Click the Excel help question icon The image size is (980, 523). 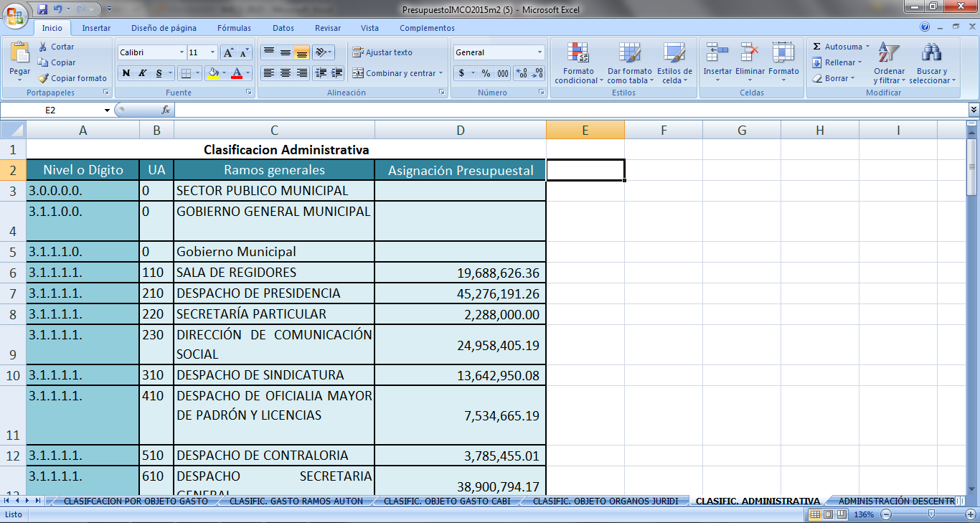tap(925, 27)
